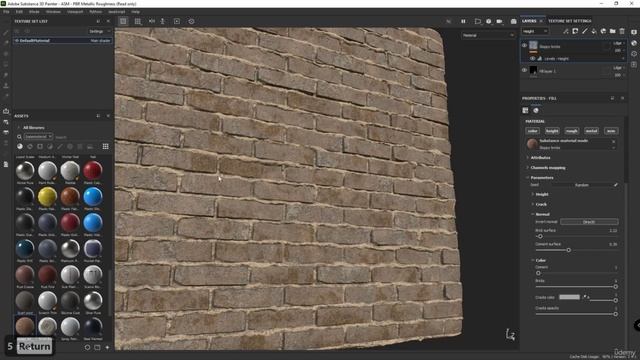640x360 pixels.
Task: Add a fill layer with the bucket icon
Action: (x=594, y=31)
